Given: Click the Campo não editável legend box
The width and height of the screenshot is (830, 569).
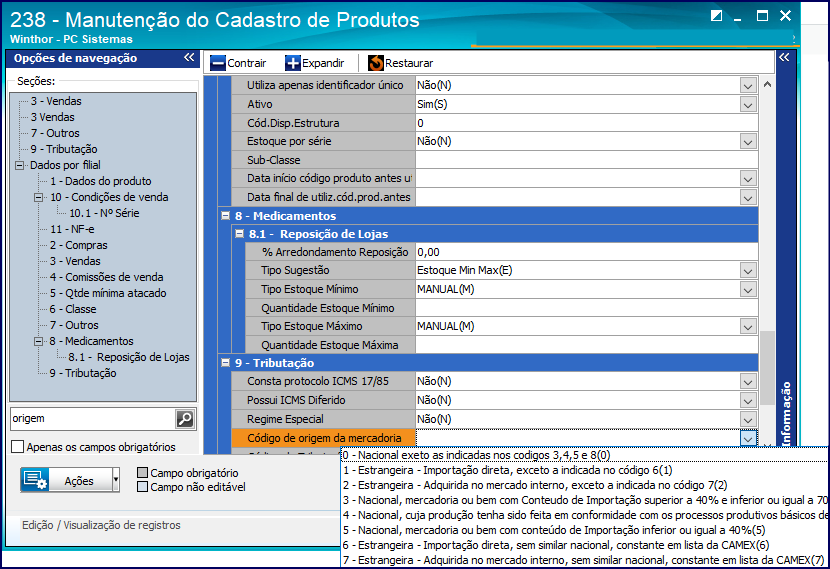Looking at the screenshot, I should 142,486.
